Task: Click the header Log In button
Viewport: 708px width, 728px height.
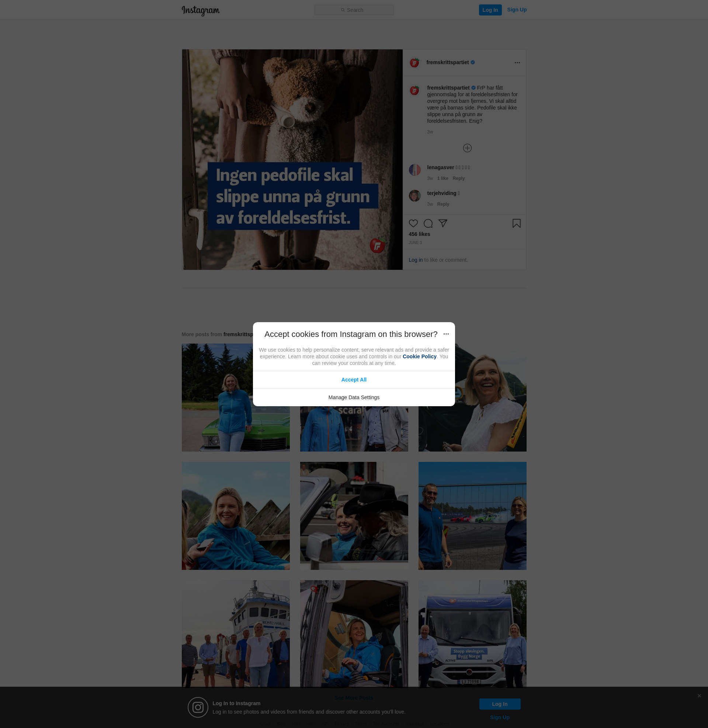Action: pyautogui.click(x=490, y=10)
